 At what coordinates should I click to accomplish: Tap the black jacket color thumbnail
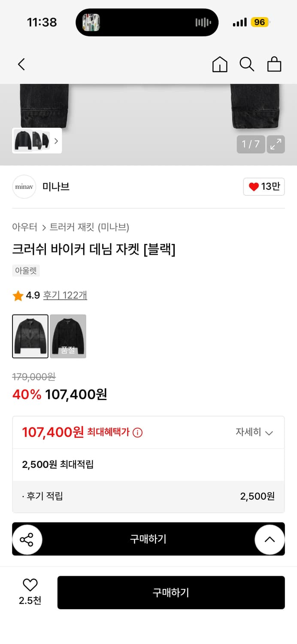pos(30,336)
